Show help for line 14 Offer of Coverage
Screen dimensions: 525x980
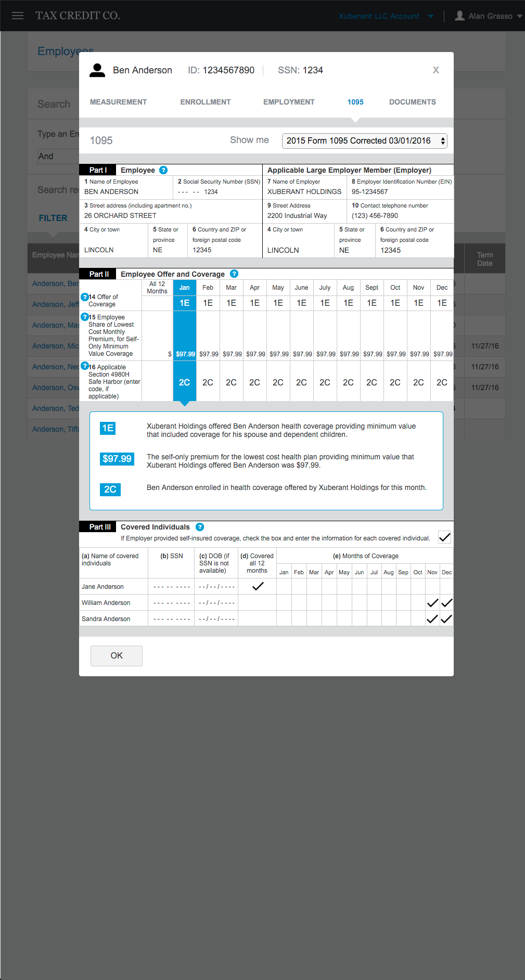pyautogui.click(x=85, y=297)
